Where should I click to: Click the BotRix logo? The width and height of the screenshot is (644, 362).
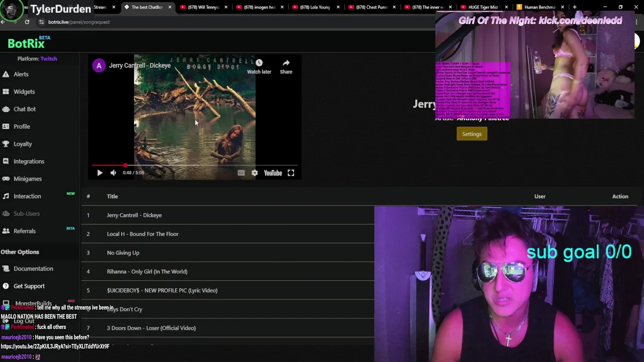pyautogui.click(x=26, y=44)
